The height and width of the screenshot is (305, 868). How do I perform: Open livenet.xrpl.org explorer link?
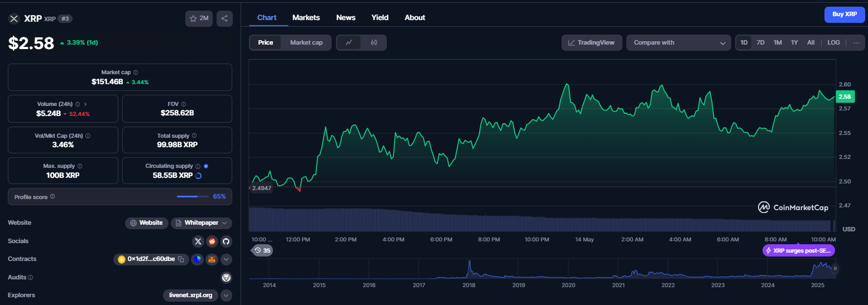(191, 296)
